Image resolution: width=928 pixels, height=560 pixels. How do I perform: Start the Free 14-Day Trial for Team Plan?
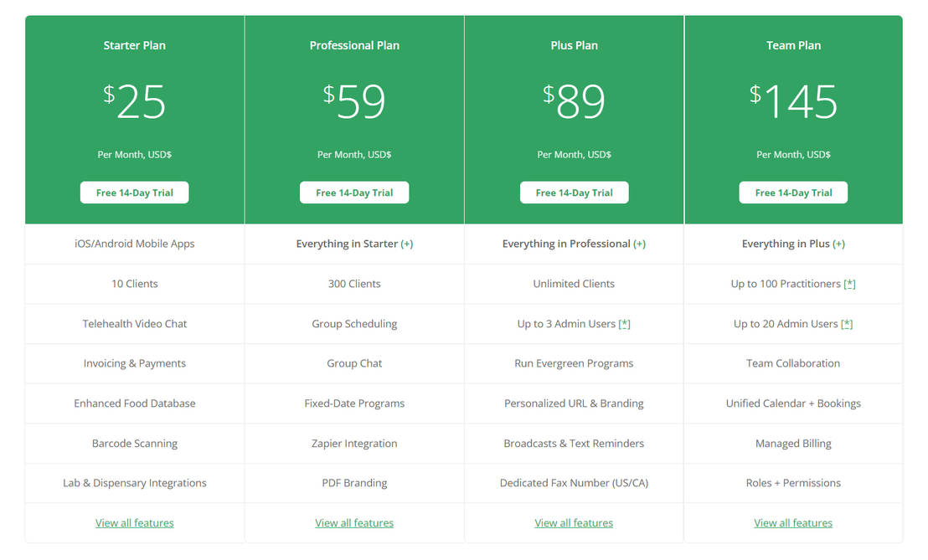point(793,192)
